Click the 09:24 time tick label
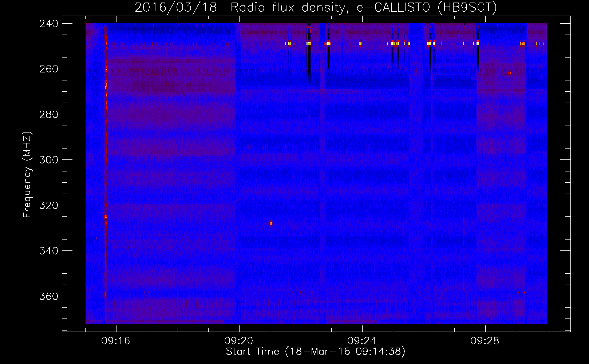This screenshot has height=364, width=589. coord(362,341)
